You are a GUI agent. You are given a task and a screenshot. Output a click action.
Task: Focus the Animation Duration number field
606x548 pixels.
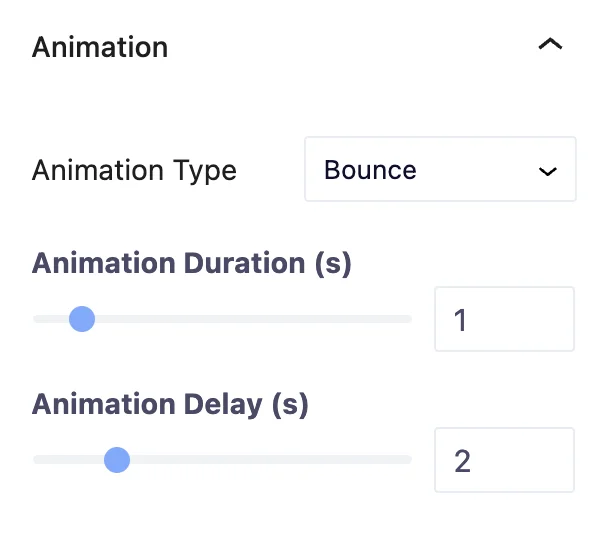pos(504,319)
